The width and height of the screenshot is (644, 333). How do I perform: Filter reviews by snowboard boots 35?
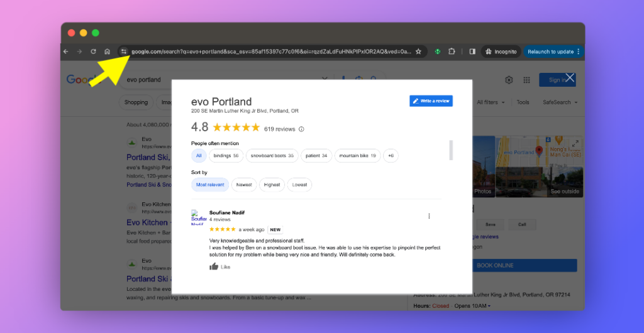pos(272,156)
